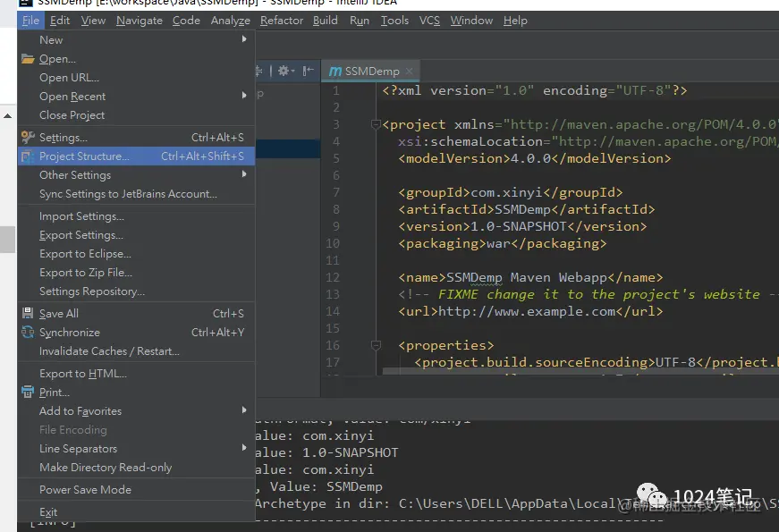Choose Export Settings

point(136,235)
